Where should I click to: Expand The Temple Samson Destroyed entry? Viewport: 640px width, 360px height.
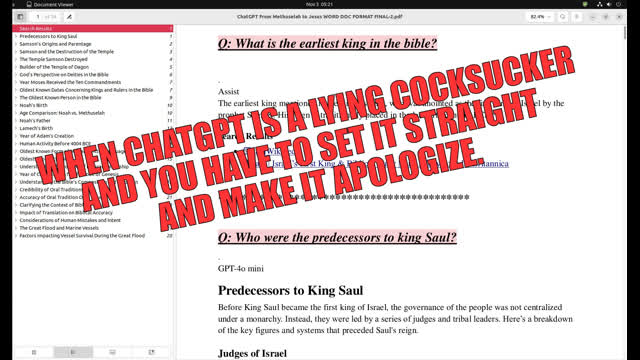click(x=16, y=59)
